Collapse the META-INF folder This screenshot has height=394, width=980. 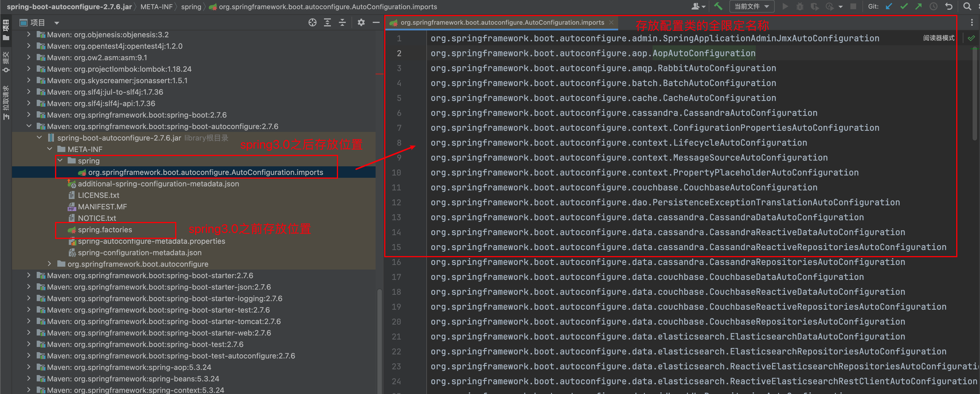click(x=49, y=149)
